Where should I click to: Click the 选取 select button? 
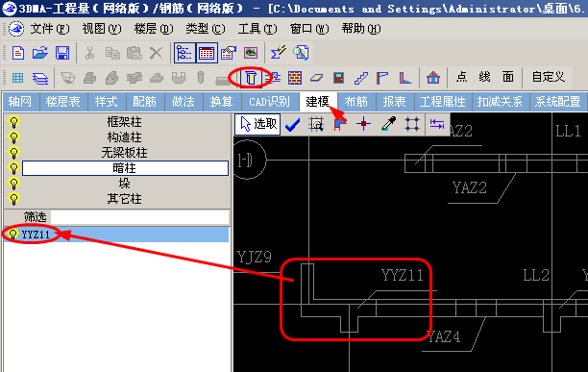[258, 124]
